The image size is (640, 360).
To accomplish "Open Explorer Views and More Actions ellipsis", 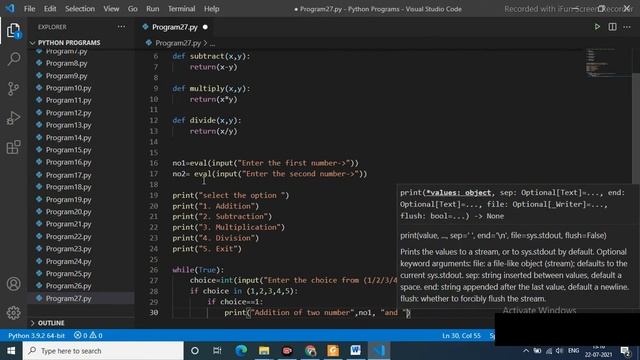I will click(x=121, y=27).
